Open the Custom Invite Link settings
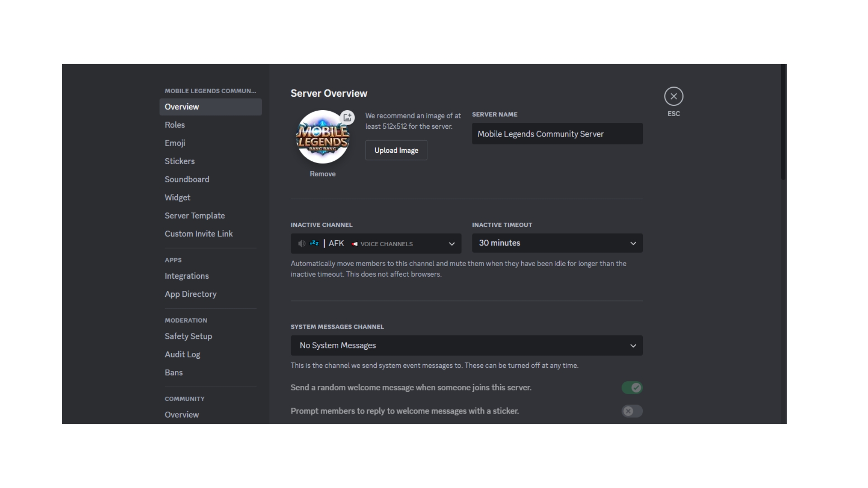Image resolution: width=868 pixels, height=488 pixels. click(x=198, y=234)
